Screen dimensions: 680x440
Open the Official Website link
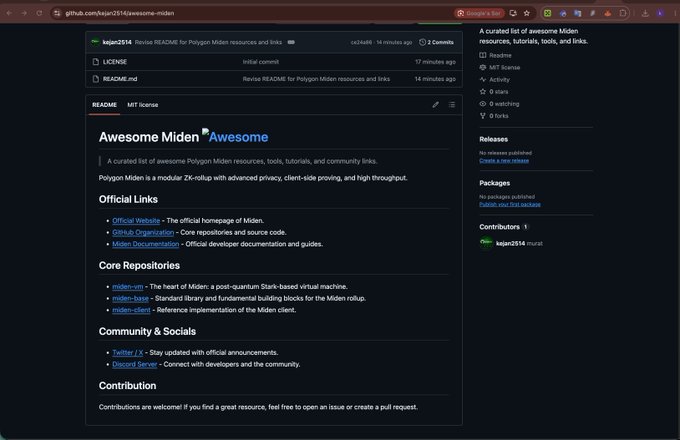pos(136,221)
